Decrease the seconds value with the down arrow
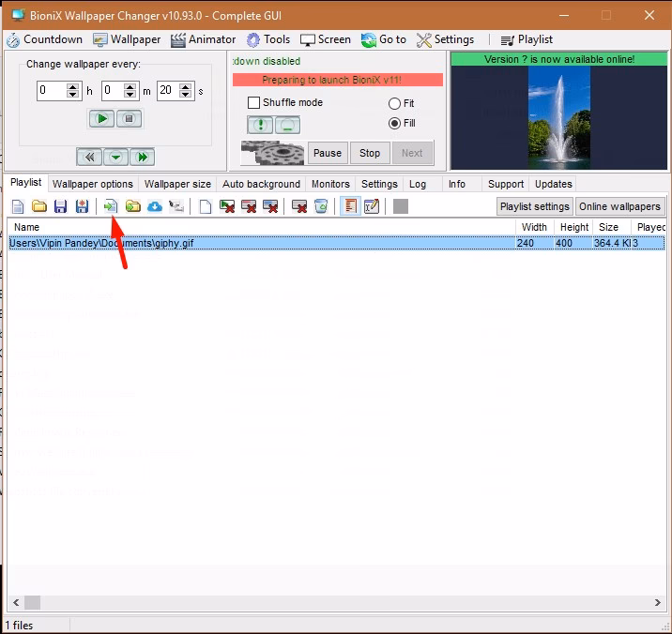This screenshot has width=672, height=634. (186, 94)
